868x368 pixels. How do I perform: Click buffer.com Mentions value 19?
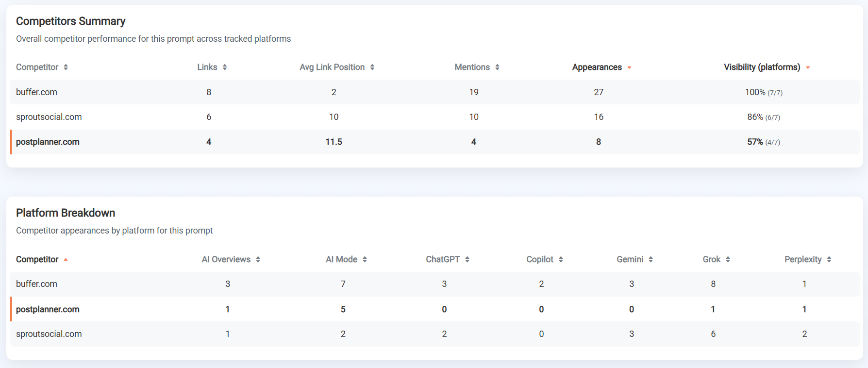pyautogui.click(x=474, y=92)
